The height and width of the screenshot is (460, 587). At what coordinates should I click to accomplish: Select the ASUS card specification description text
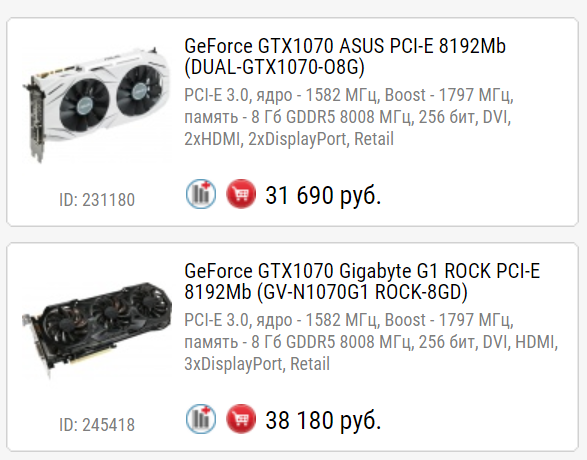pos(349,117)
